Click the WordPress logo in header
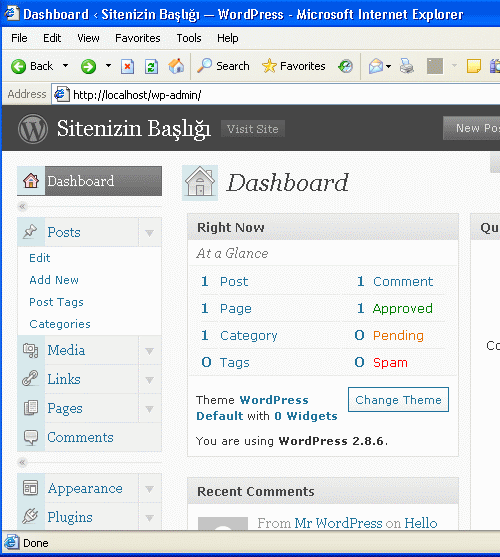The width and height of the screenshot is (500, 557). [x=33, y=129]
